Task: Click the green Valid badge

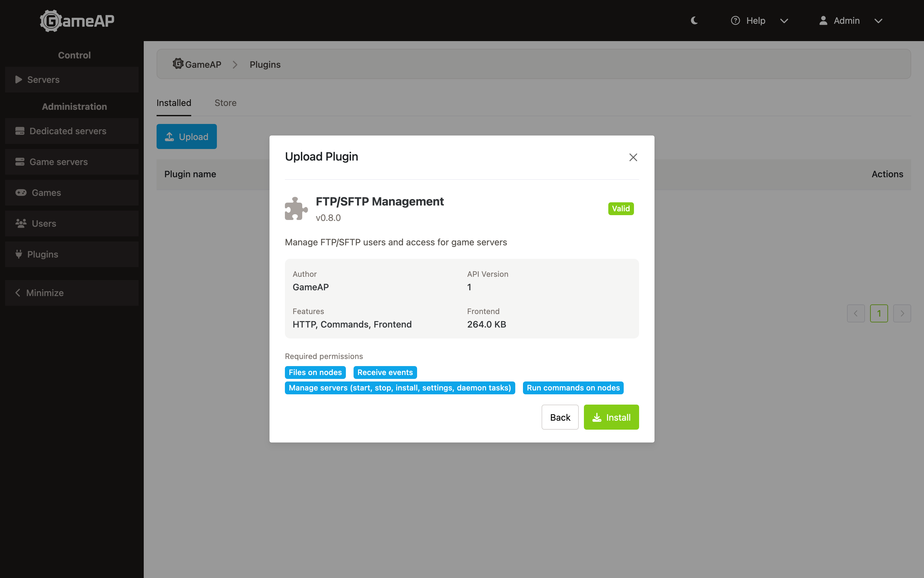Action: click(621, 209)
